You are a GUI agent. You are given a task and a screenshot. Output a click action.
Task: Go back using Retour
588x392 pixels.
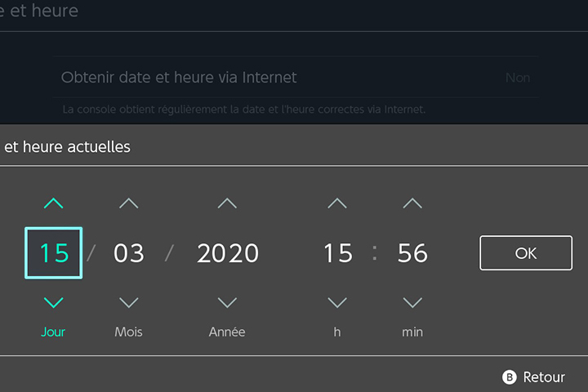pyautogui.click(x=544, y=377)
